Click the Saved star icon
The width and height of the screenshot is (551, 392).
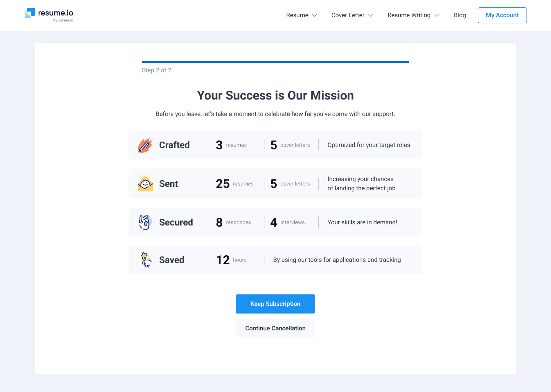tap(145, 260)
